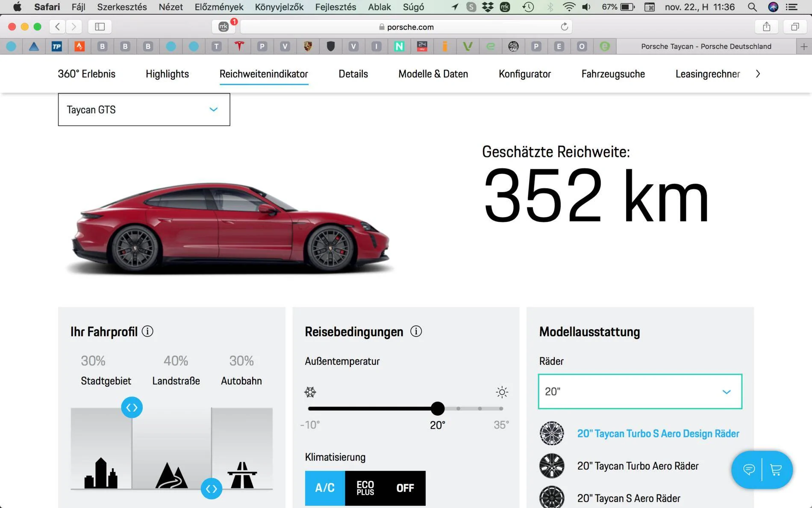The image size is (812, 508).
Task: Open the TP pinned tab
Action: point(56,46)
